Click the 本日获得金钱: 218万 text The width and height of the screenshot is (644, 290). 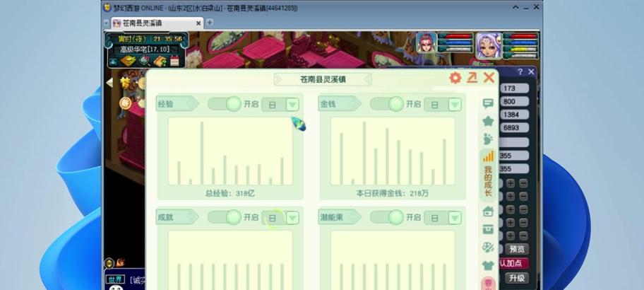[x=393, y=193]
